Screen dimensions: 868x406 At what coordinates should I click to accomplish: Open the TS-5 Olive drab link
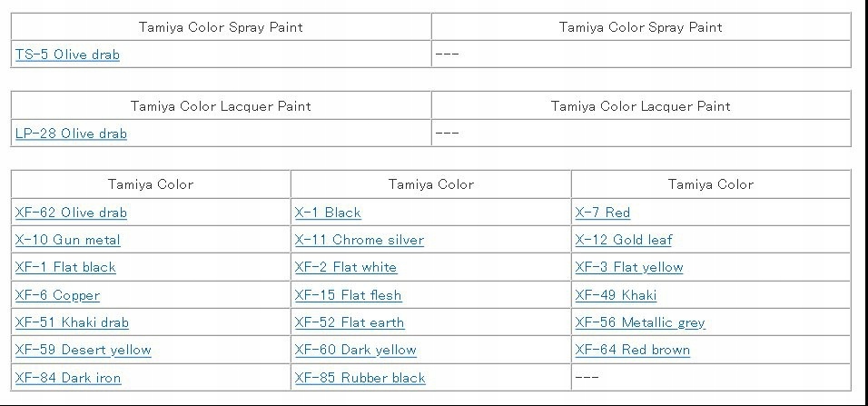[67, 54]
